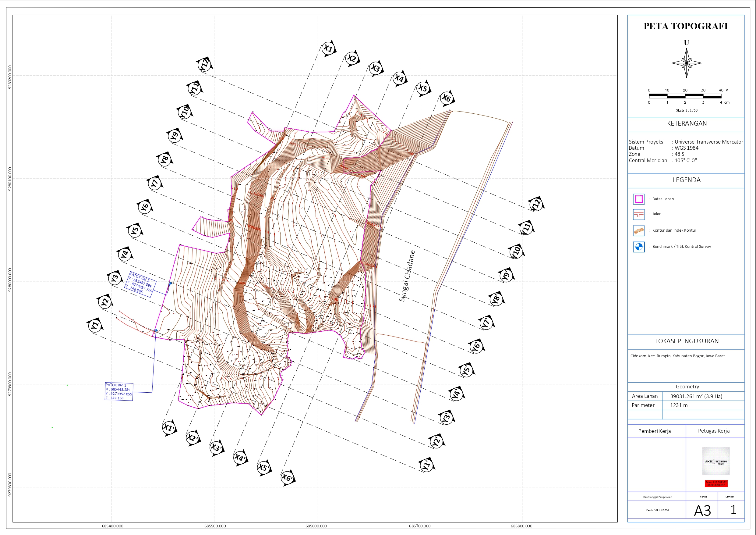Click the area value '39031.261 m² (3.9 Ha)'
The image size is (756, 535).
[x=696, y=396]
